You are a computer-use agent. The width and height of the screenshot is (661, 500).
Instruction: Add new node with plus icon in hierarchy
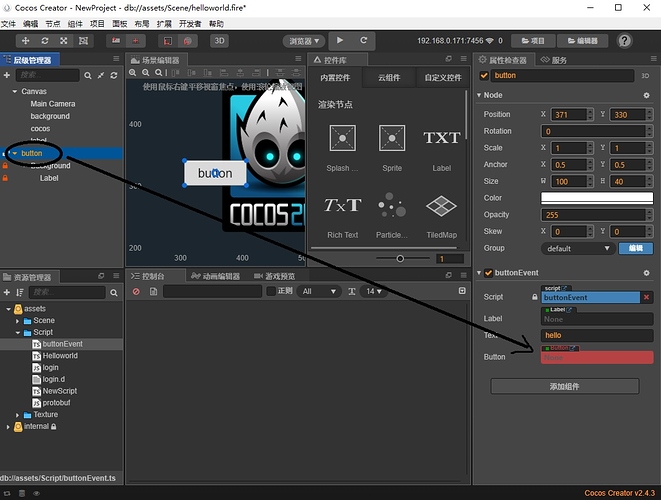(7, 75)
